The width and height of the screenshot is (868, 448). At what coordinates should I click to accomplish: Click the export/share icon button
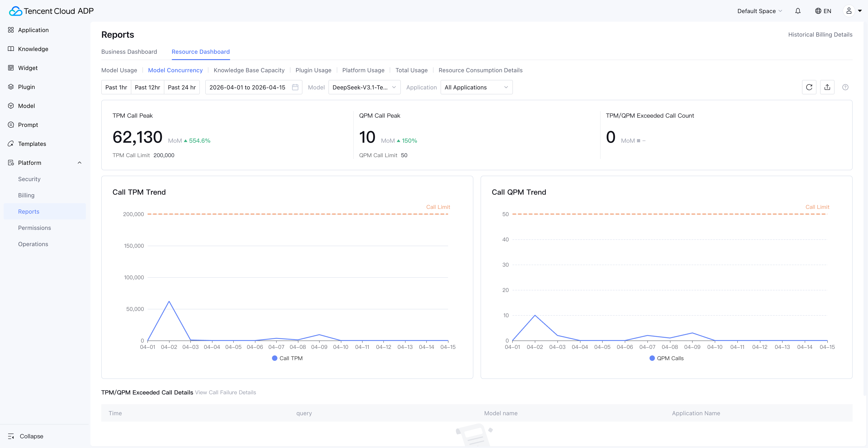pyautogui.click(x=827, y=87)
